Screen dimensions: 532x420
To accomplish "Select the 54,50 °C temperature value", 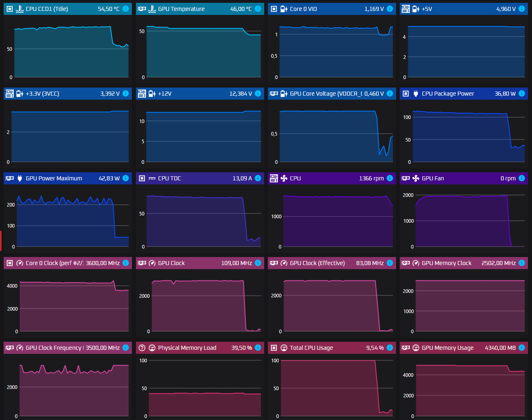I will click(x=108, y=9).
